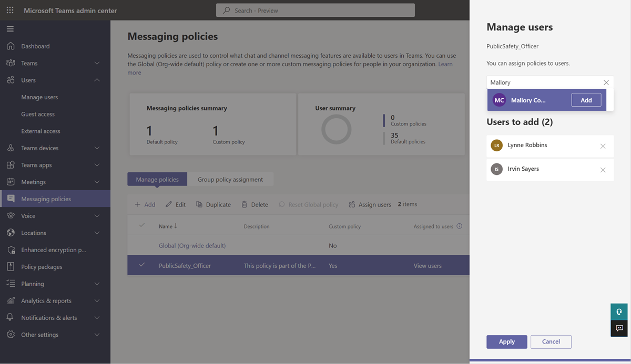Open Guest access under Users

(x=38, y=114)
